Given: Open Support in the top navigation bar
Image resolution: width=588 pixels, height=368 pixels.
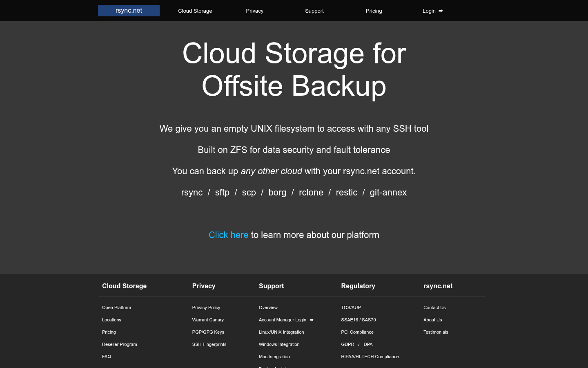Looking at the screenshot, I should pyautogui.click(x=314, y=11).
